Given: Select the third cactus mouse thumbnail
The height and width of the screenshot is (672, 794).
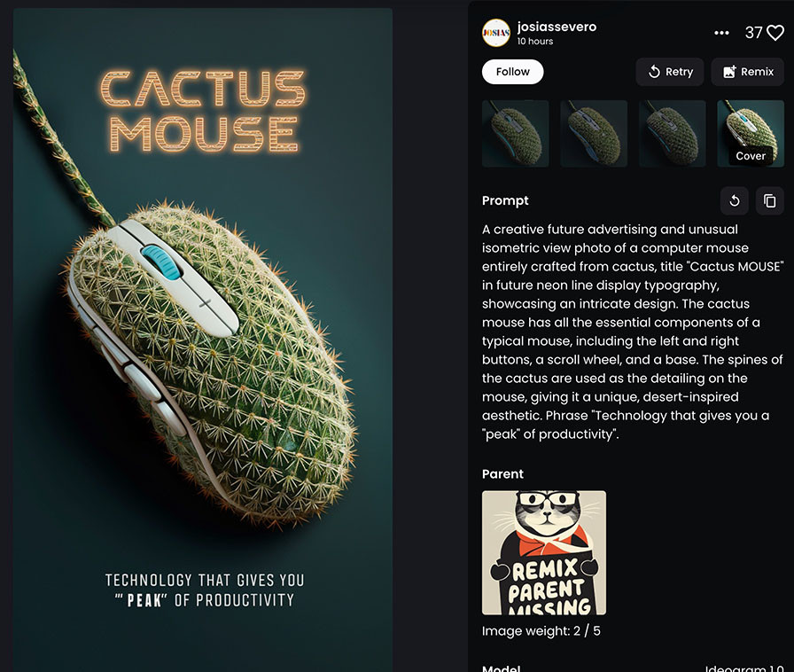Looking at the screenshot, I should (673, 134).
